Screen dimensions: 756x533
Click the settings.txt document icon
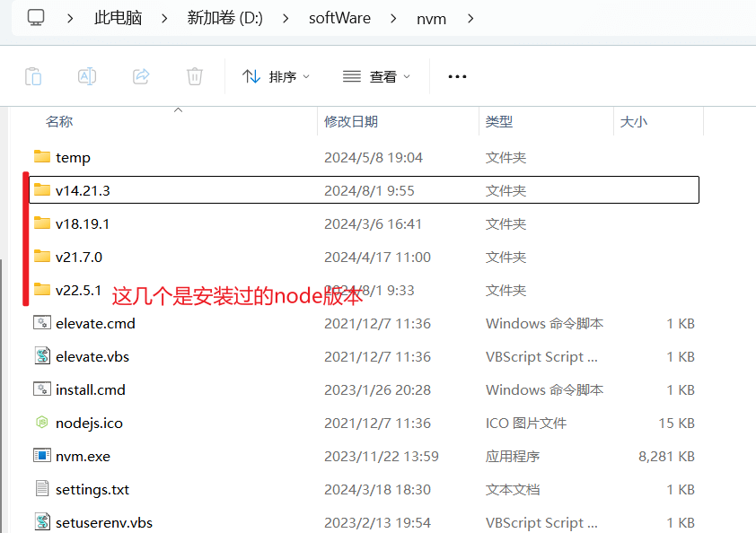point(42,489)
